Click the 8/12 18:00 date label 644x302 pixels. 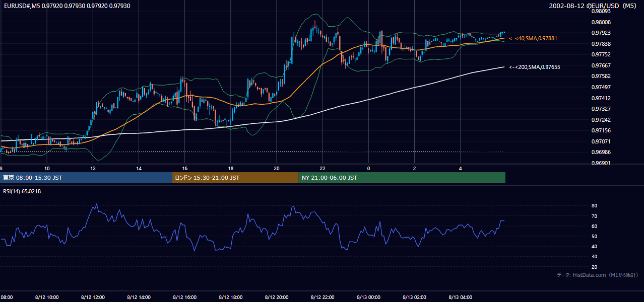231,297
